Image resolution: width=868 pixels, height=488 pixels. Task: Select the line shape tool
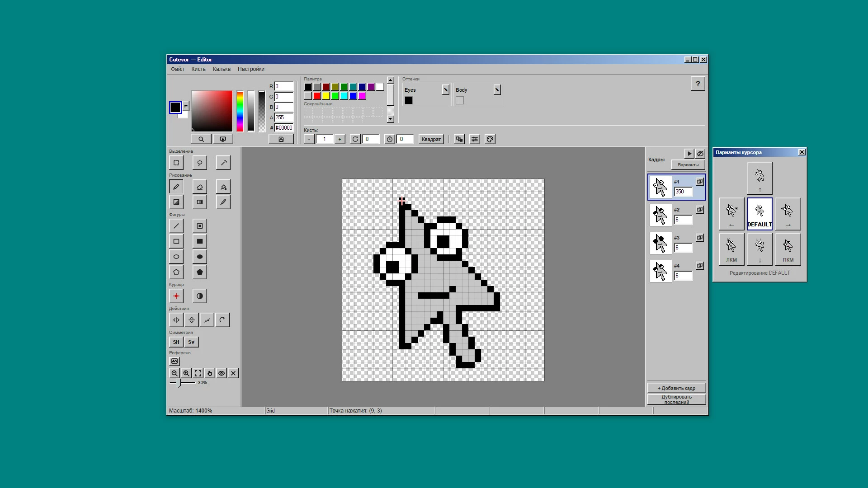coord(176,226)
